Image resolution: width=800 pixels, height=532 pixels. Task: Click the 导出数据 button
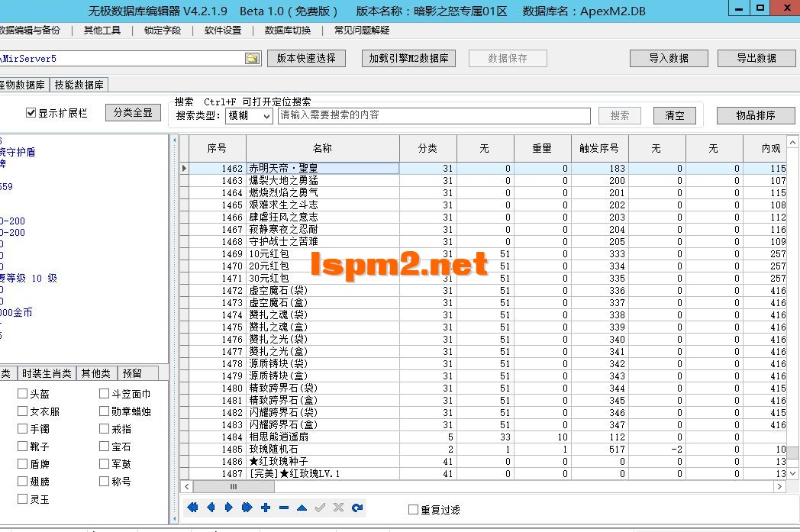pyautogui.click(x=756, y=58)
